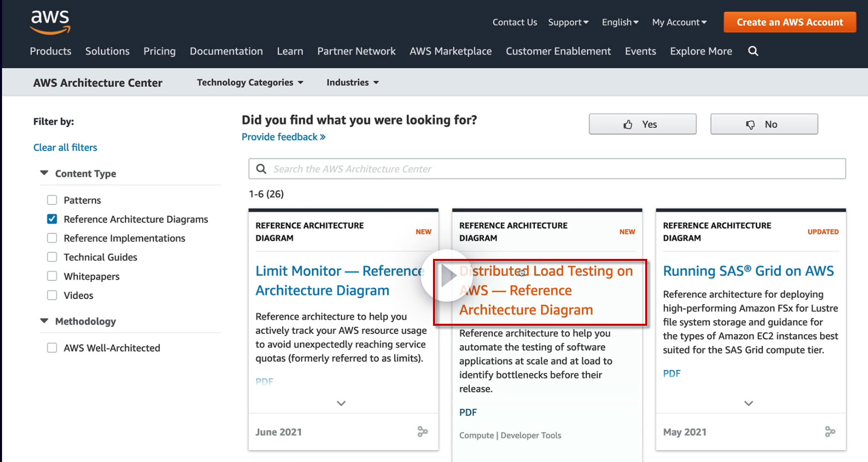Screen dimensions: 868x462
Task: Click the magnifier in Architecture Center search
Action: pos(262,169)
